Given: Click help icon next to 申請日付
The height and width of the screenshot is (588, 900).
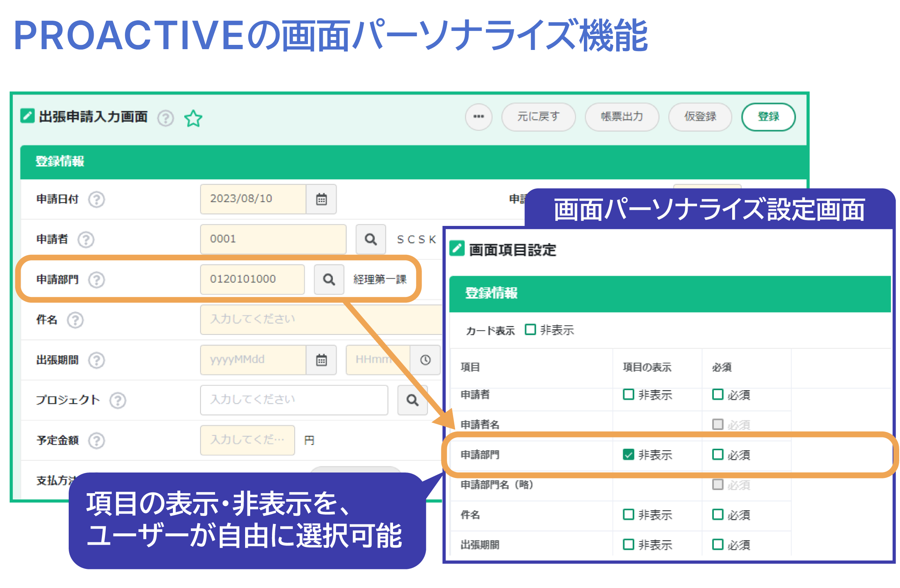Looking at the screenshot, I should 96,199.
